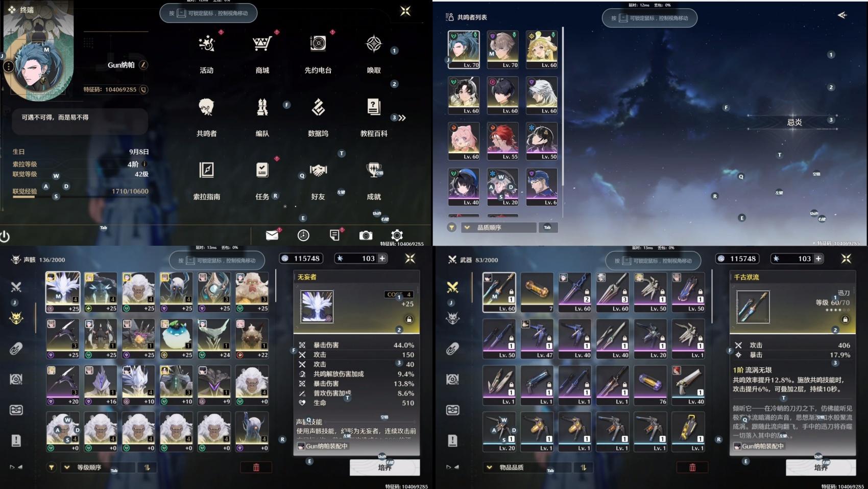Click the 忌炎 name label

(794, 123)
